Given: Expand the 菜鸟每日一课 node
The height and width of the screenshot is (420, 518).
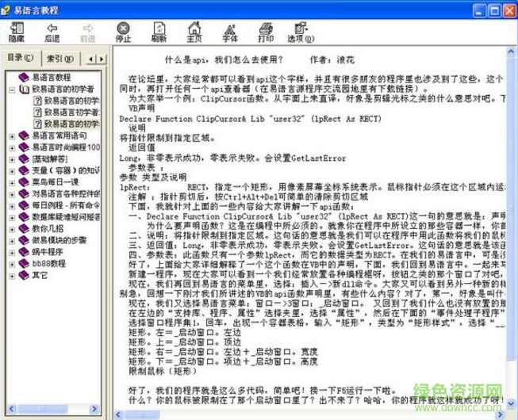Looking at the screenshot, I should coord(12,183).
